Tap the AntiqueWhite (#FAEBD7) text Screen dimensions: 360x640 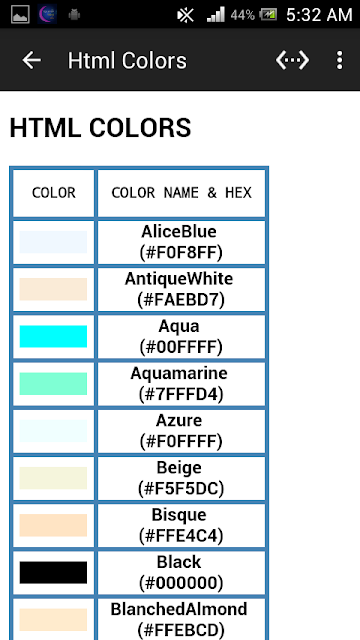[x=180, y=289]
